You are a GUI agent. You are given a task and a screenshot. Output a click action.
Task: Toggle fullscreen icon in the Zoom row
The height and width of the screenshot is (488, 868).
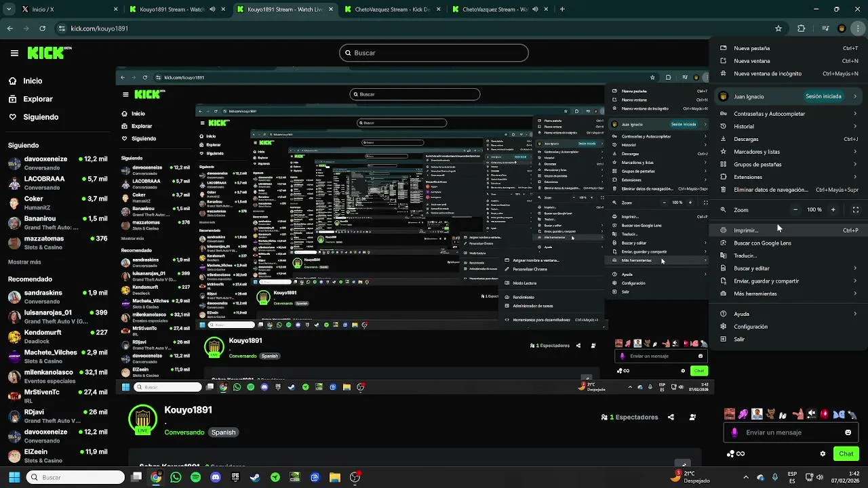click(856, 209)
